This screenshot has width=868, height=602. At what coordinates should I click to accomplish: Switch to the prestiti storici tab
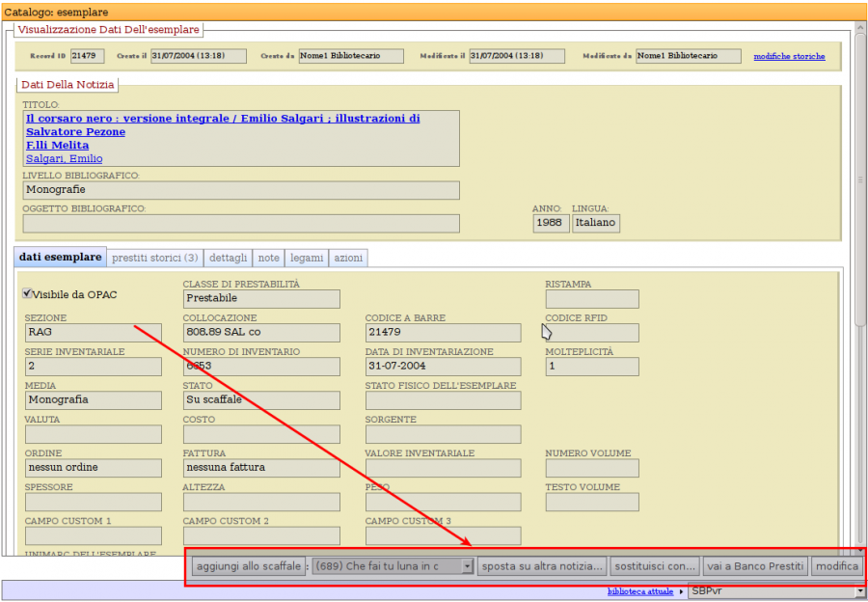(x=155, y=258)
